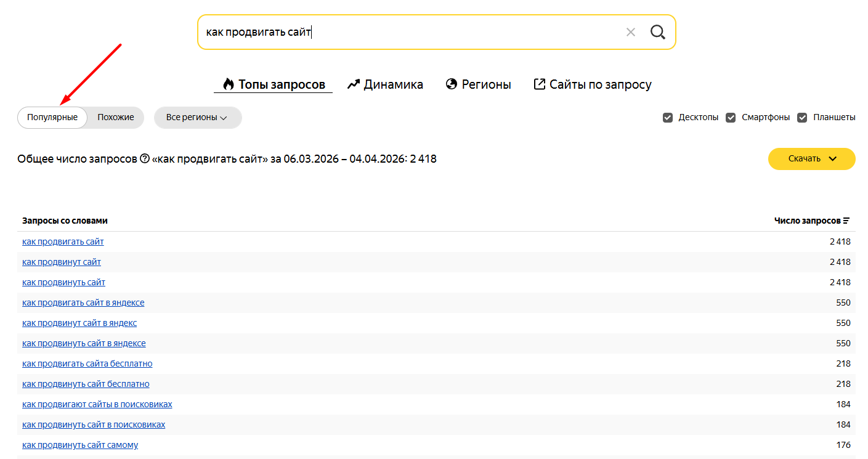Click the flame icon next to Топы запросов

coord(228,83)
